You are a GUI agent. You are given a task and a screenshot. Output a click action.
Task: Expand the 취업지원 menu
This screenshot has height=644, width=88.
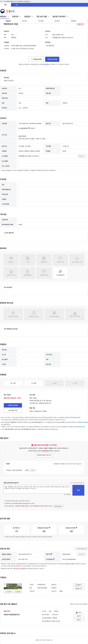[16, 17]
